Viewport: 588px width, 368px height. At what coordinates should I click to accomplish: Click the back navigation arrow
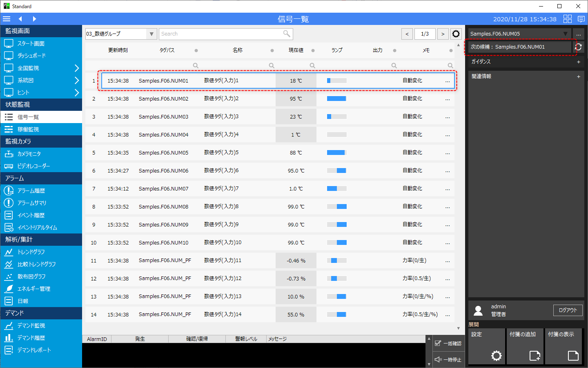point(20,19)
